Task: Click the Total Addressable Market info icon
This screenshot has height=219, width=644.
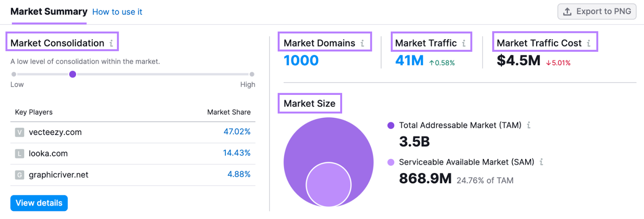Action: [x=528, y=125]
